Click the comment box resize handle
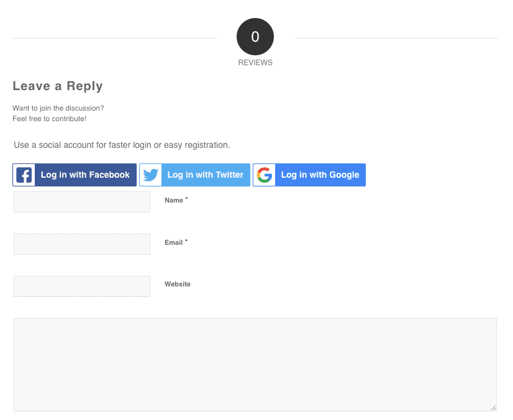513x420 pixels. 493,408
